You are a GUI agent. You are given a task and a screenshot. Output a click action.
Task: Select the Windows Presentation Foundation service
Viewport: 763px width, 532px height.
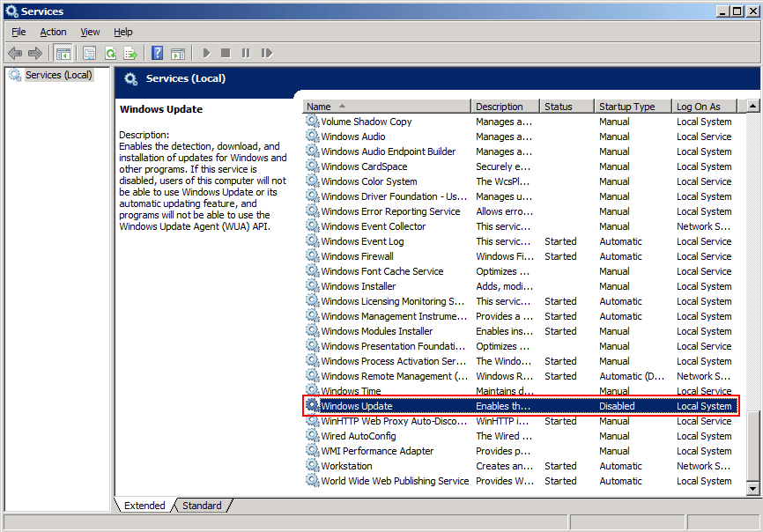(x=393, y=346)
